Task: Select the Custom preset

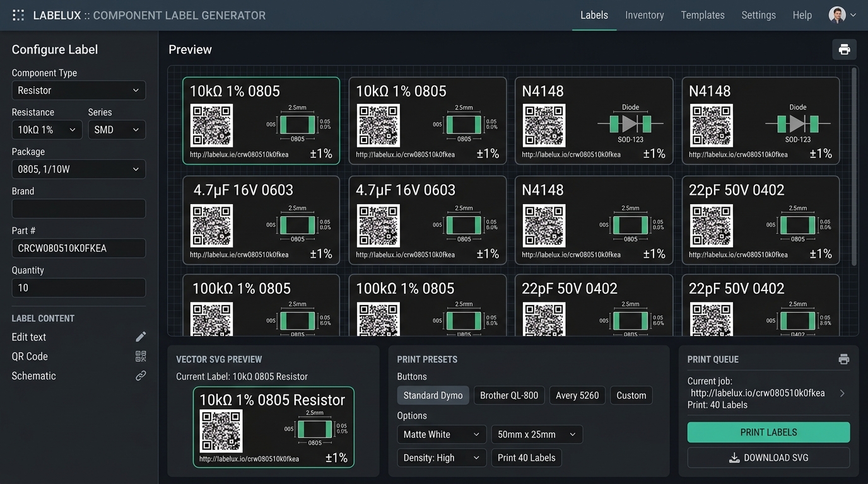Action: [x=631, y=395]
